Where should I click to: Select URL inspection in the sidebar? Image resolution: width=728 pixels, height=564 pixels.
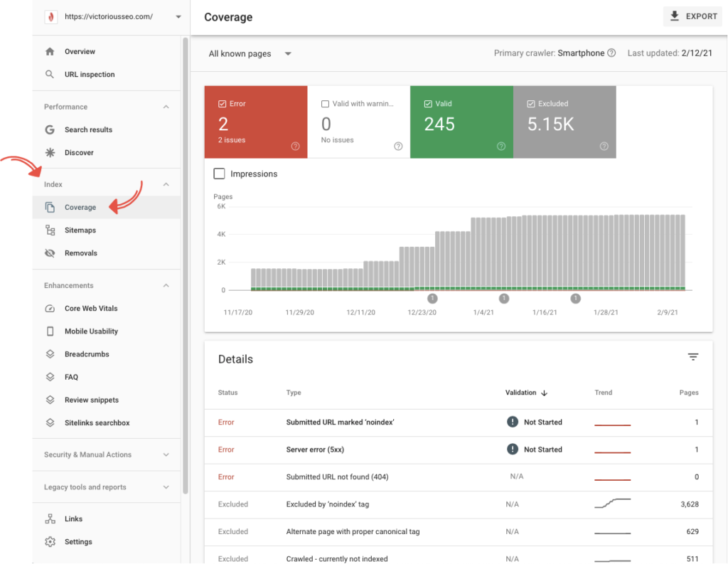(x=89, y=75)
